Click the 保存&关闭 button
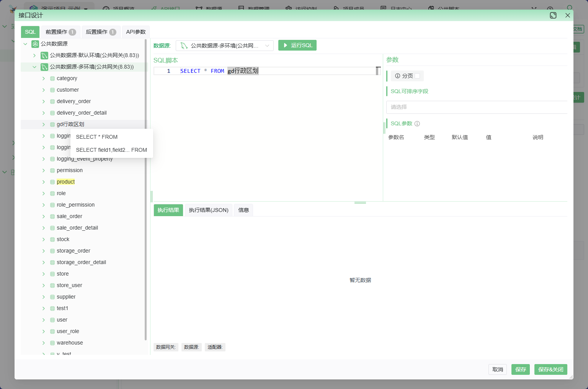 (x=550, y=369)
